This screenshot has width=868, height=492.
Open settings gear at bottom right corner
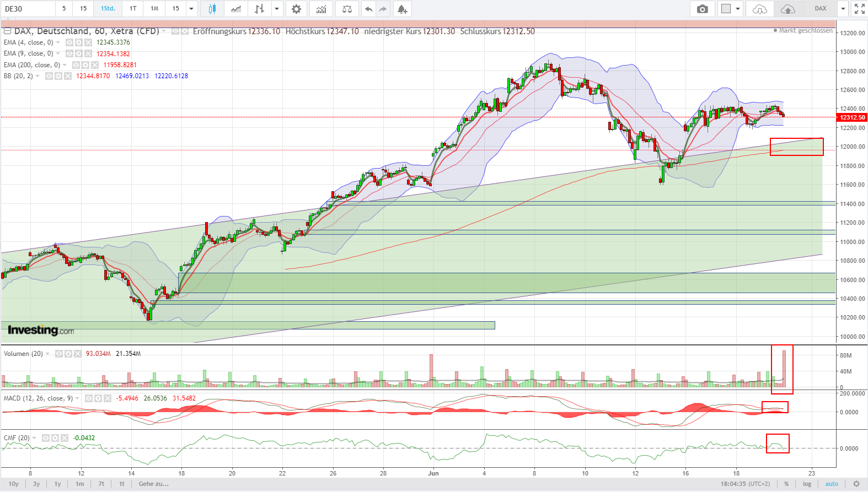coord(856,484)
